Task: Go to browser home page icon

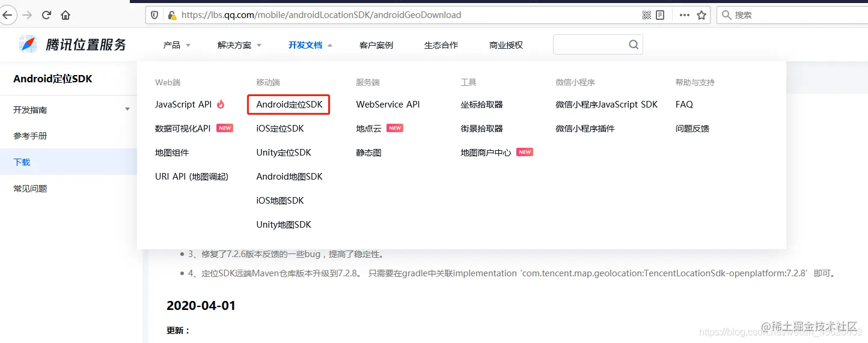Action: pyautogui.click(x=66, y=15)
